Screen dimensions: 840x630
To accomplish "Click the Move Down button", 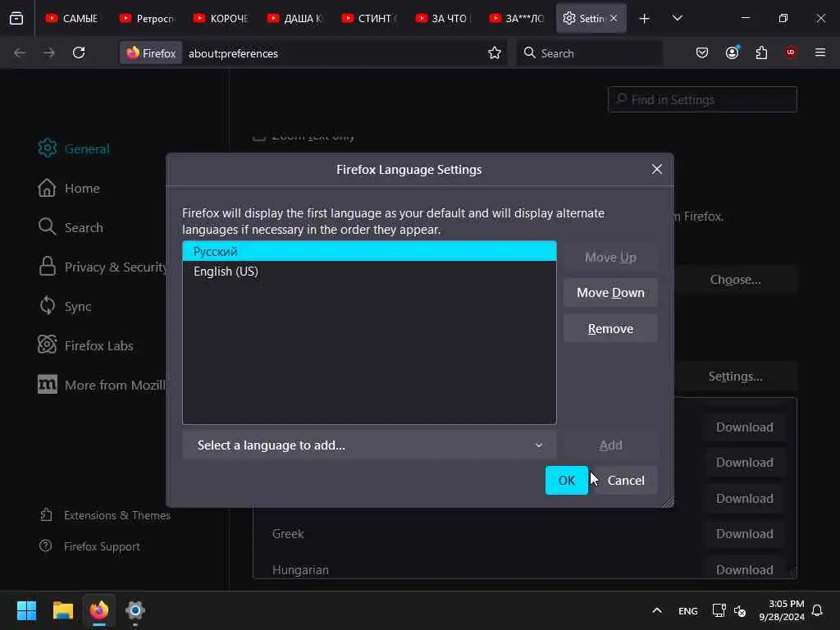I will click(610, 293).
